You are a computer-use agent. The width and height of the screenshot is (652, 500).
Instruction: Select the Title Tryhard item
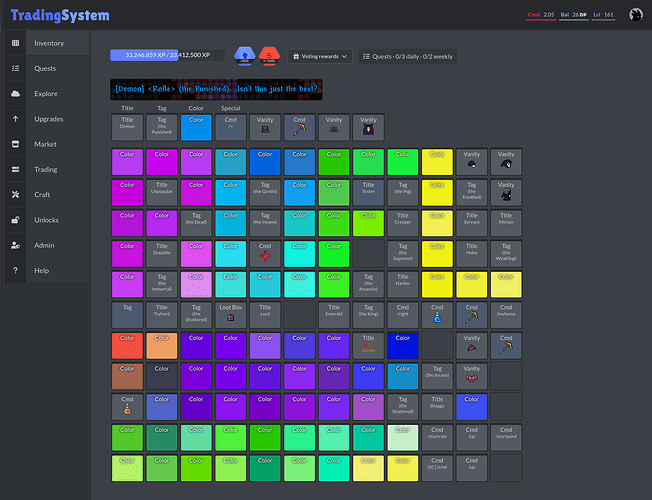(x=162, y=315)
